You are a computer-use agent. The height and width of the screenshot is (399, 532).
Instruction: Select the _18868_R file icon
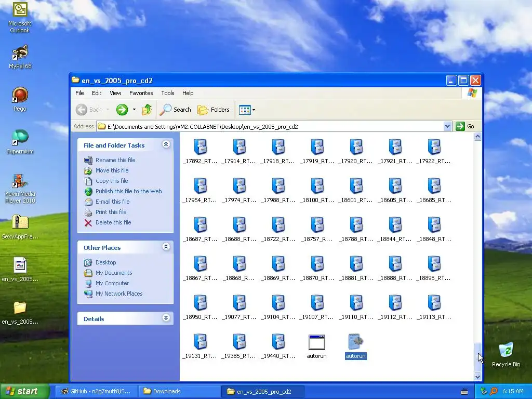pos(239,264)
